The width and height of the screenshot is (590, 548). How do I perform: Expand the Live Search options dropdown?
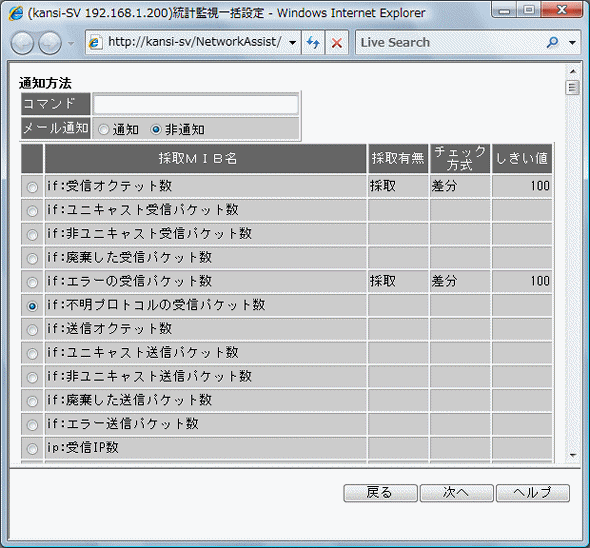point(572,43)
